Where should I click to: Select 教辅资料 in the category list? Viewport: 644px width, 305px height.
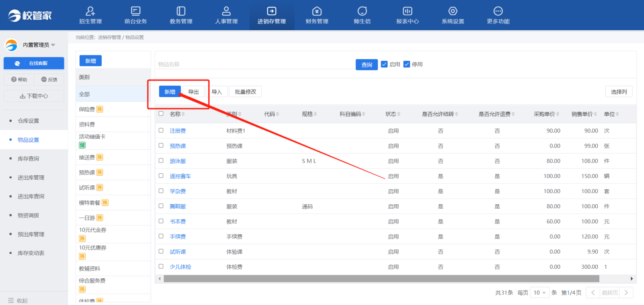click(x=113, y=268)
